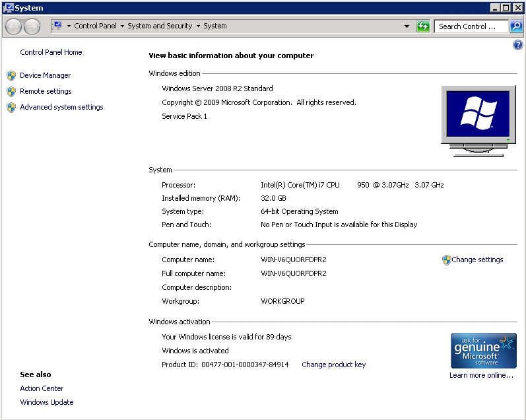The image size is (526, 420).
Task: Click the shield icon beside Device Manager
Action: click(11, 75)
